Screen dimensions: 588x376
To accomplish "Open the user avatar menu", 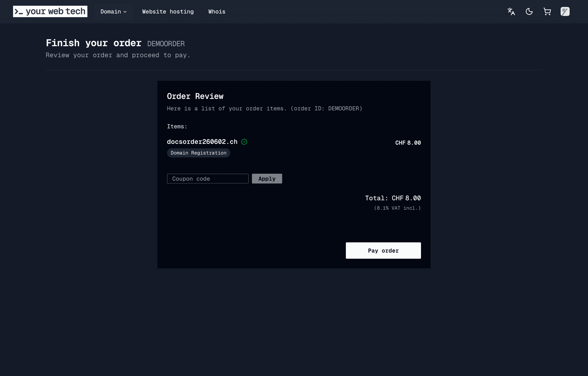I will coord(565,11).
